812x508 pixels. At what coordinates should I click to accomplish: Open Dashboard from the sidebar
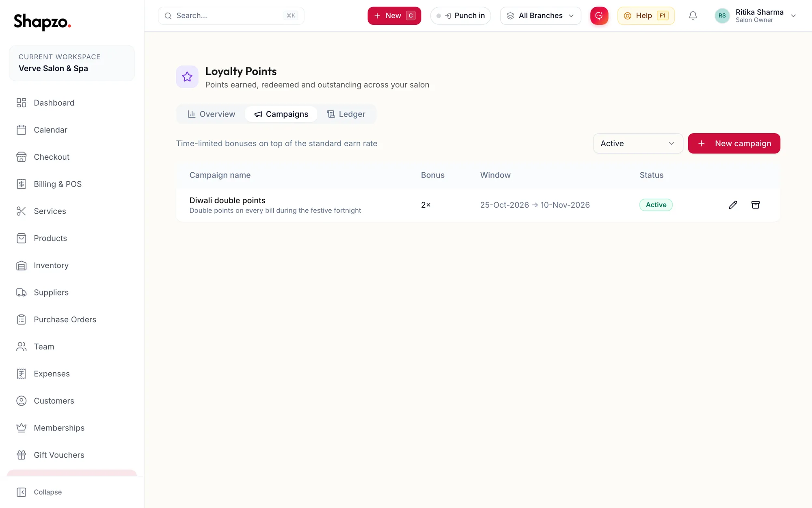[x=72, y=103]
